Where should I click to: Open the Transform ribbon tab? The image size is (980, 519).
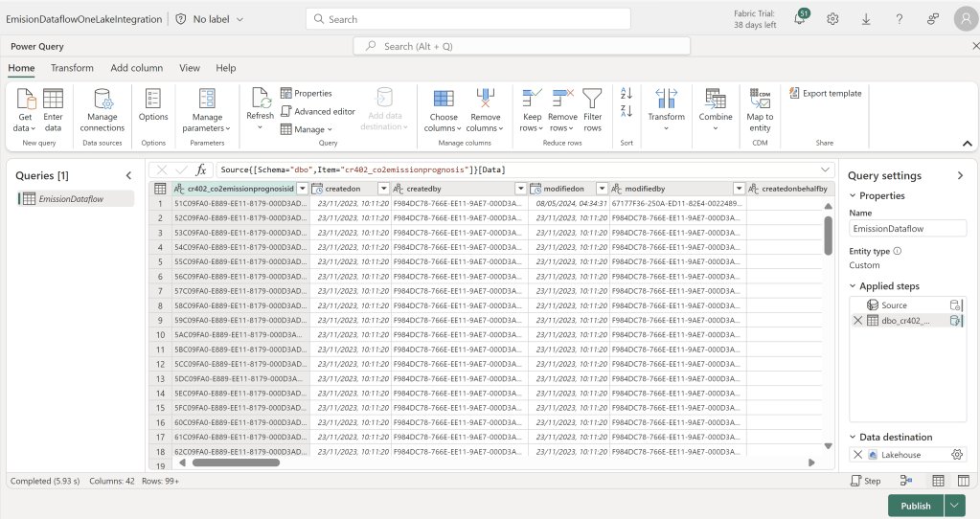tap(72, 68)
